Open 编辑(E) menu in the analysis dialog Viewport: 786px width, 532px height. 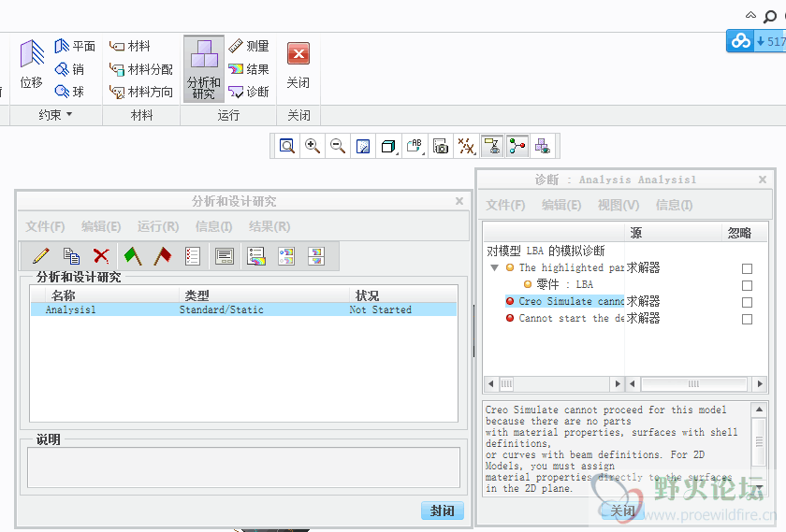101,226
